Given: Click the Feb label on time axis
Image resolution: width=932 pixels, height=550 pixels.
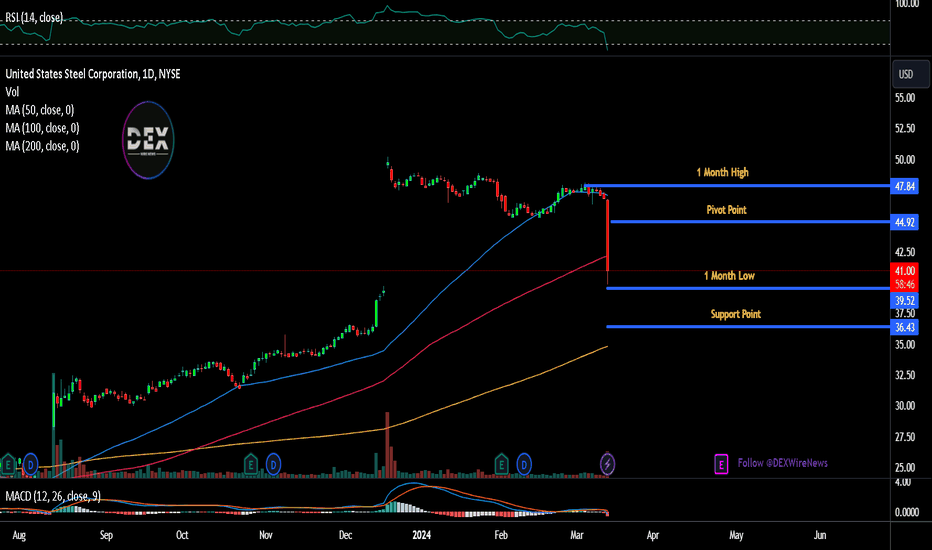Looking at the screenshot, I should 501,535.
